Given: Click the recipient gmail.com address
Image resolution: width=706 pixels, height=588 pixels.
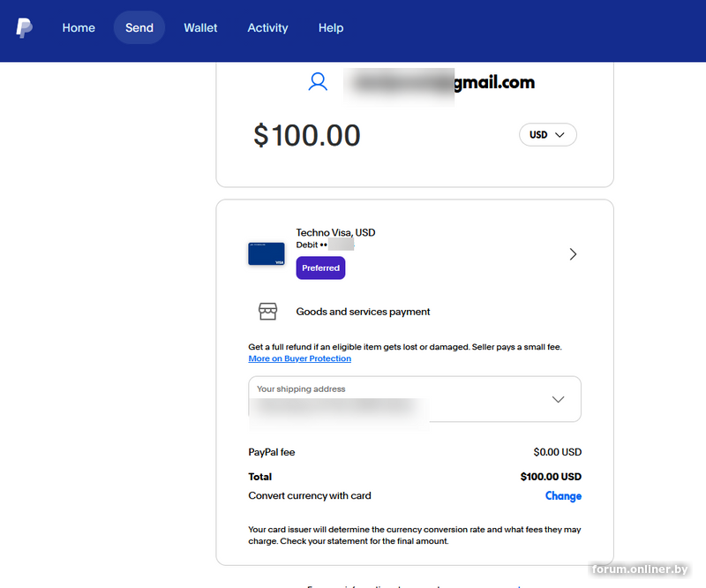Looking at the screenshot, I should click(441, 83).
